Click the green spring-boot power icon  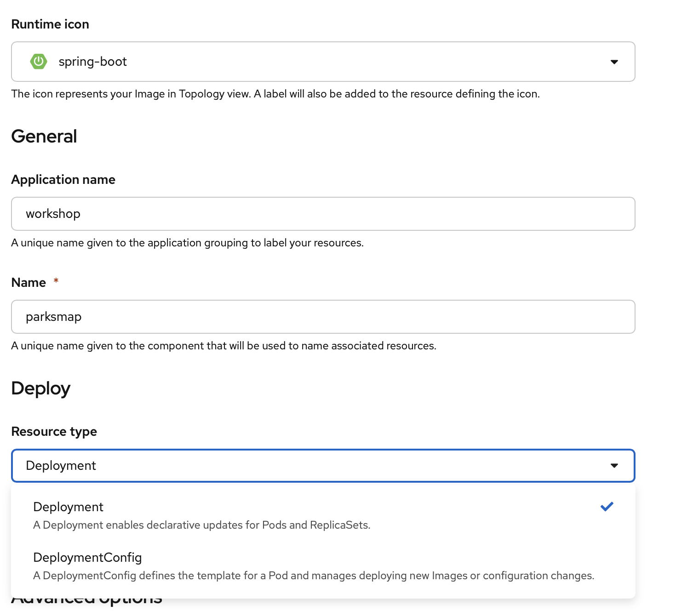pyautogui.click(x=39, y=62)
